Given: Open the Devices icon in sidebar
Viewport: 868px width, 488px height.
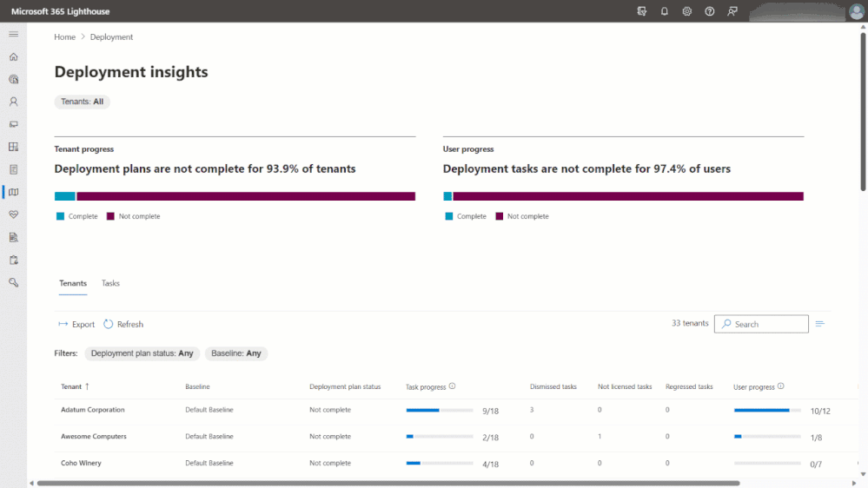Looking at the screenshot, I should pyautogui.click(x=13, y=124).
